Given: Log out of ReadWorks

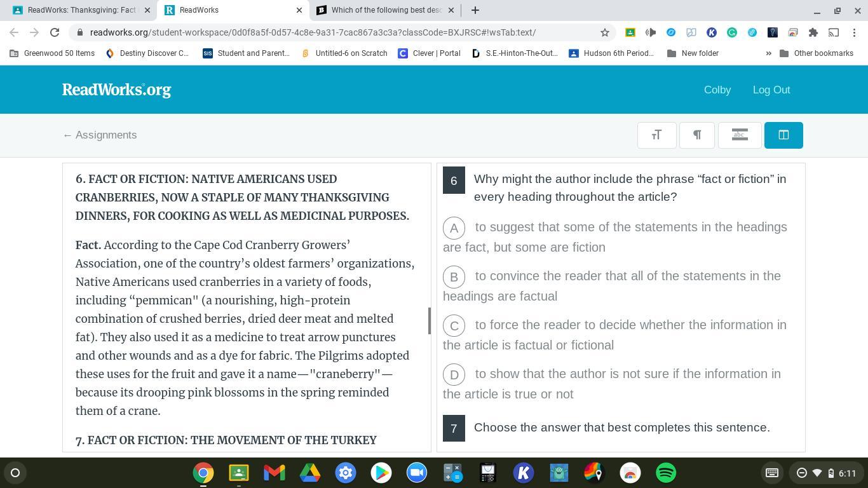Looking at the screenshot, I should [771, 90].
